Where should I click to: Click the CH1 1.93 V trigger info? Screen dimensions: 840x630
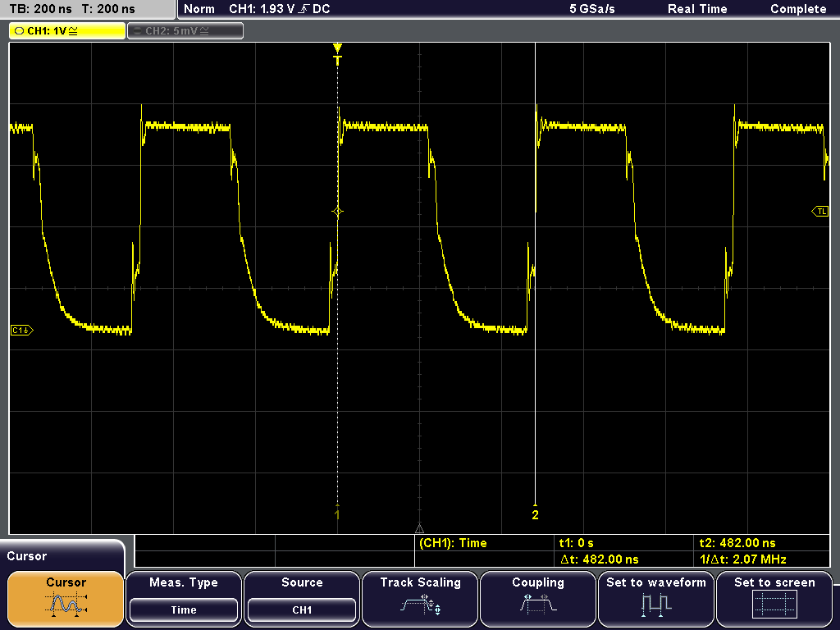click(280, 9)
